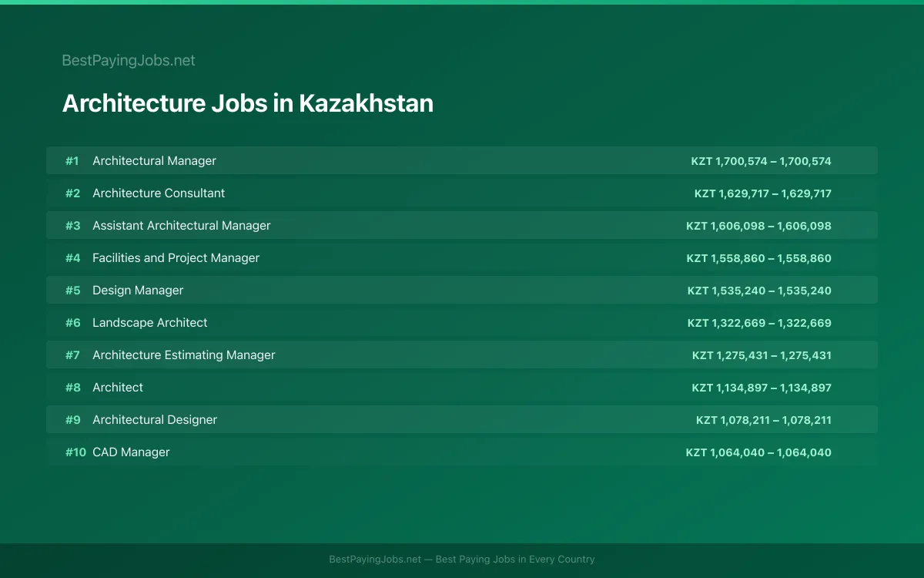Click salary KZT 1,558,860 – 1,558,860
The width and height of the screenshot is (924, 578).
[758, 258]
